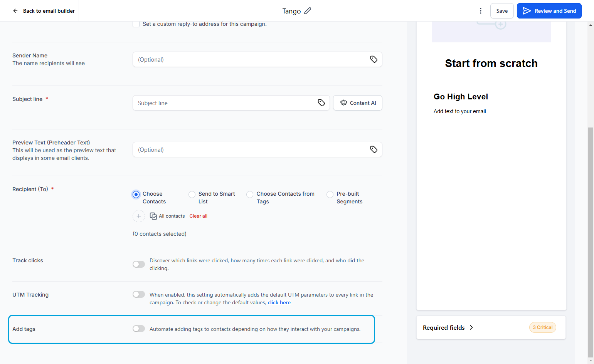Open UTM defaults via click here link
Image resolution: width=594 pixels, height=364 pixels.
[279, 302]
